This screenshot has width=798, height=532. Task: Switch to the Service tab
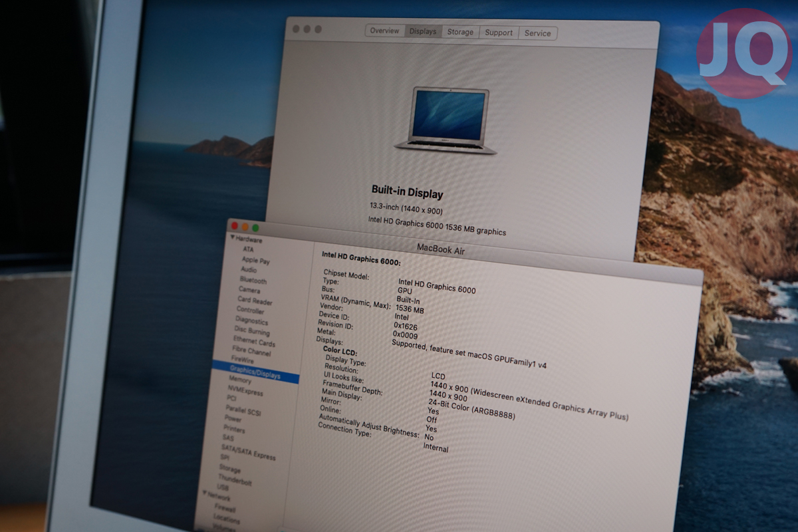pos(537,33)
